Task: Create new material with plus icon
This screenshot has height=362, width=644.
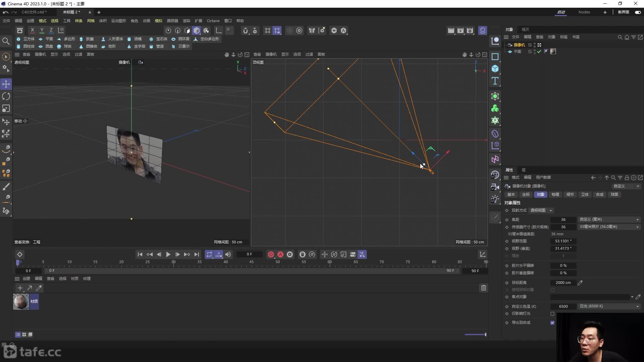Action: (20, 288)
